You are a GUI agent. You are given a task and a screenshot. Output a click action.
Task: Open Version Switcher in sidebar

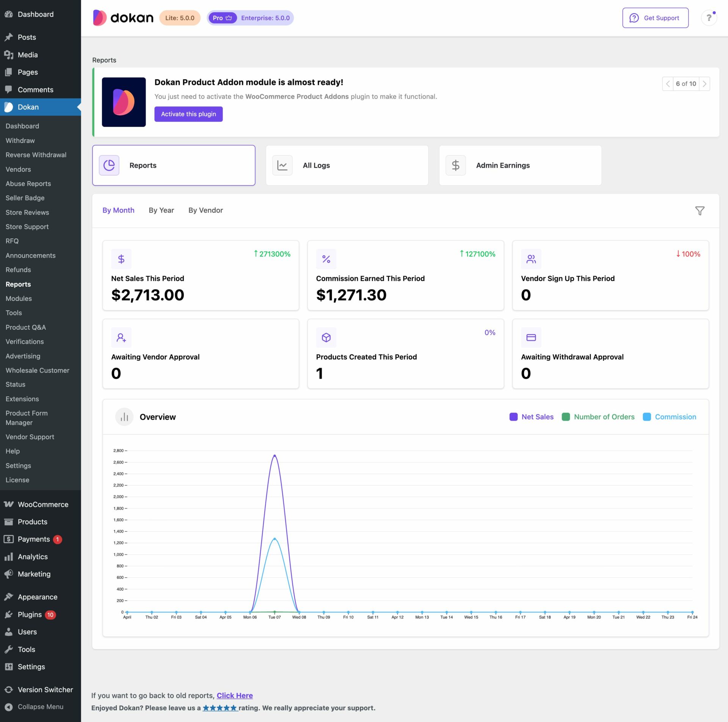click(x=41, y=689)
